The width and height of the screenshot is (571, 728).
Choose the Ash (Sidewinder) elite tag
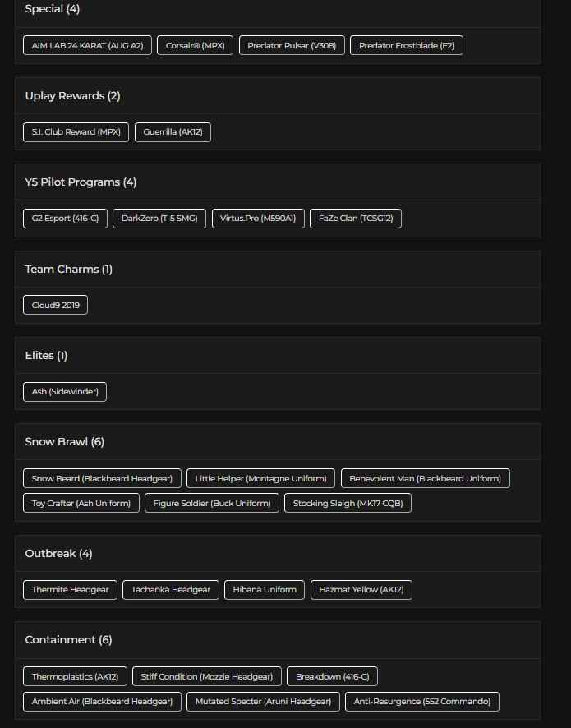65,392
